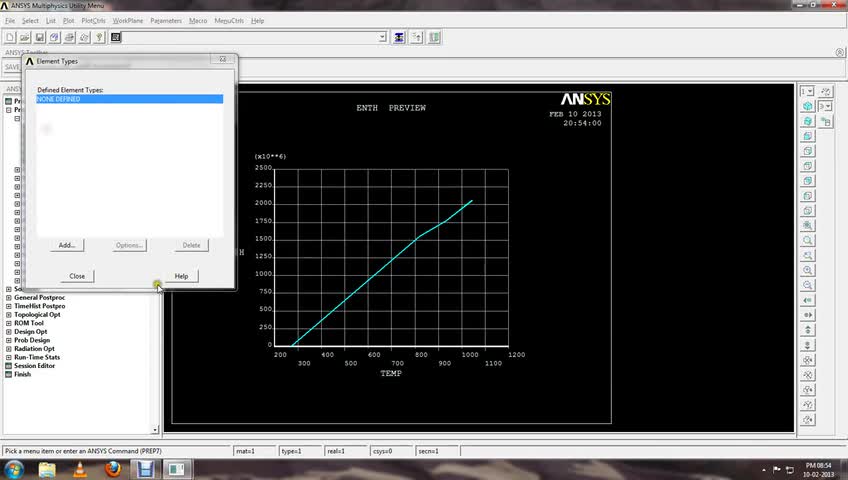Click the Session Editor tree item
Screen dimensions: 848x480
coord(35,365)
